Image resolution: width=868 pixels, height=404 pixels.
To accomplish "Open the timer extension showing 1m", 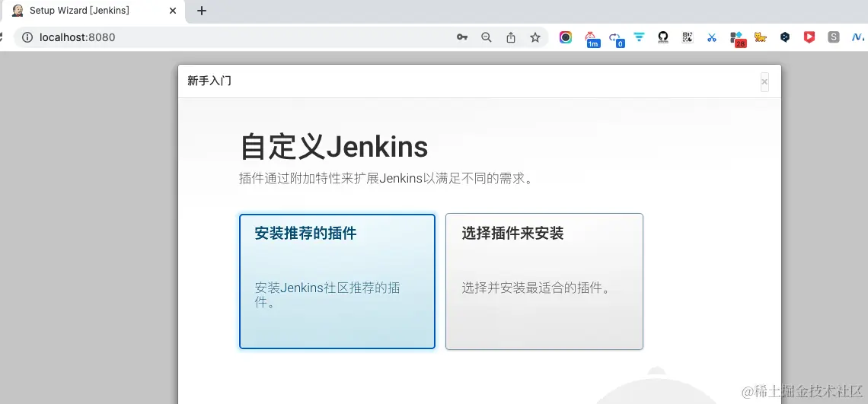I will pos(591,38).
